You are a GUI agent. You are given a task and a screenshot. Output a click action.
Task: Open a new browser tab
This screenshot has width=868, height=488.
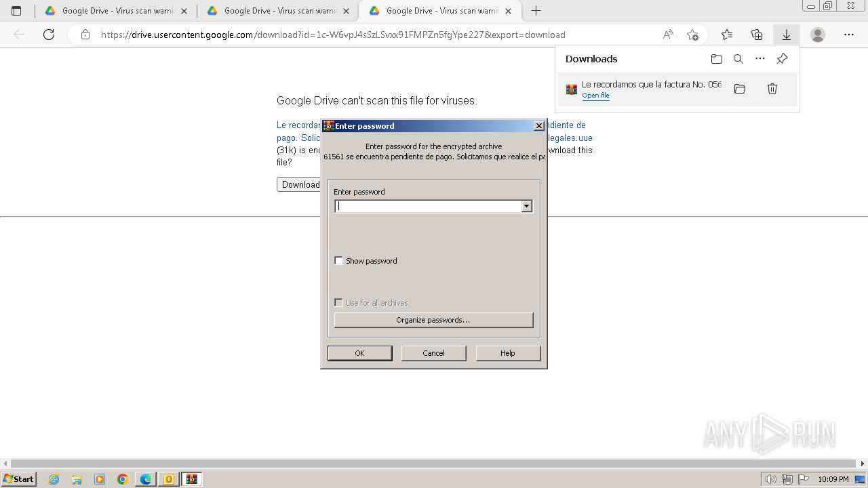(x=536, y=11)
